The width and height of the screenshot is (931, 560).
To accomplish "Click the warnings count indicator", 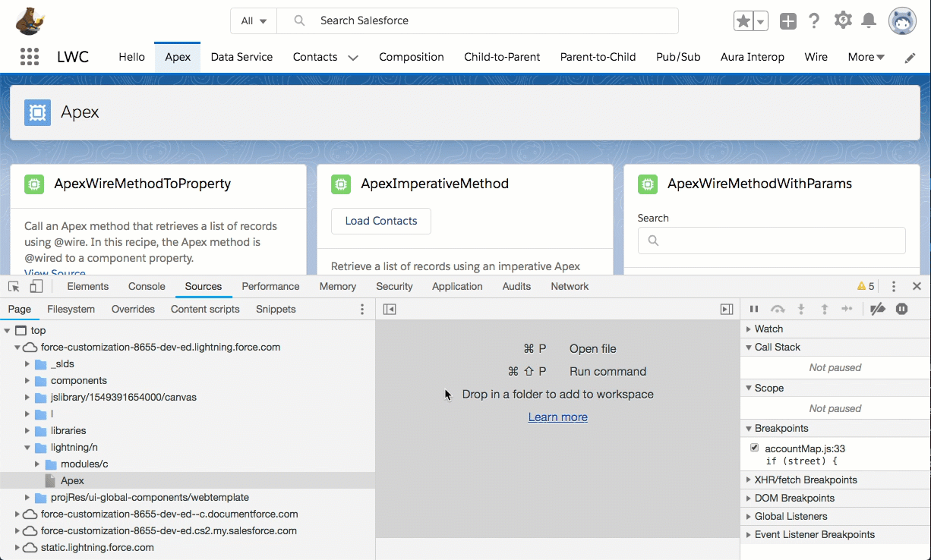I will (x=866, y=286).
